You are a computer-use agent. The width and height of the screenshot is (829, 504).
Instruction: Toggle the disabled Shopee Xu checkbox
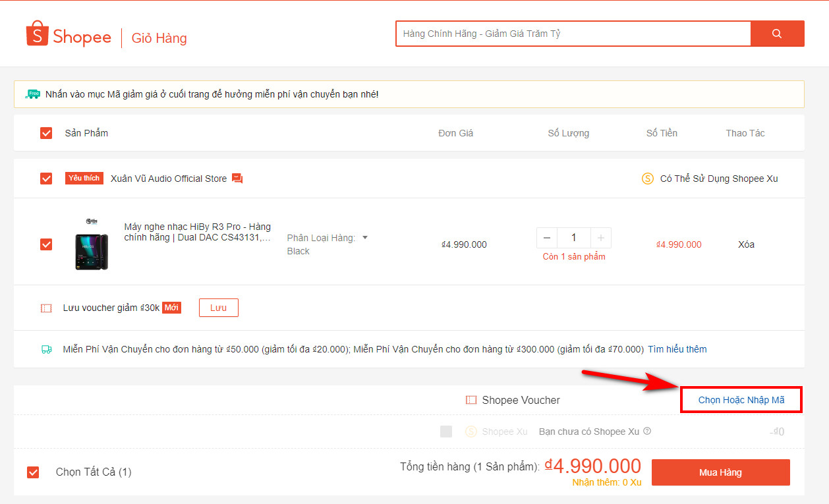click(446, 432)
